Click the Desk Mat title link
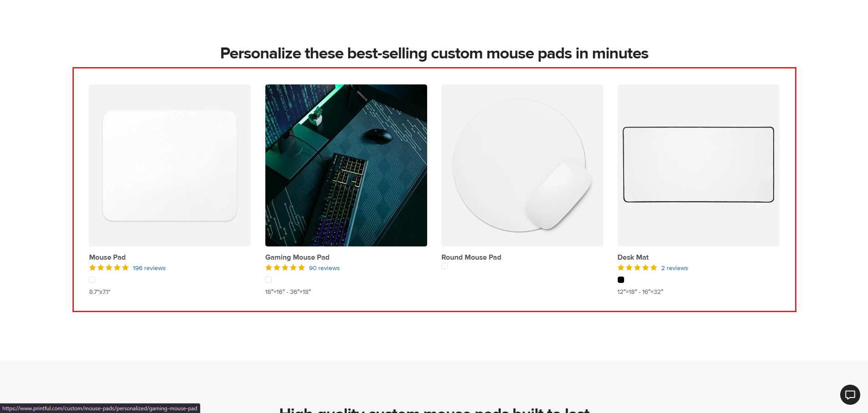868x413 pixels. [633, 257]
